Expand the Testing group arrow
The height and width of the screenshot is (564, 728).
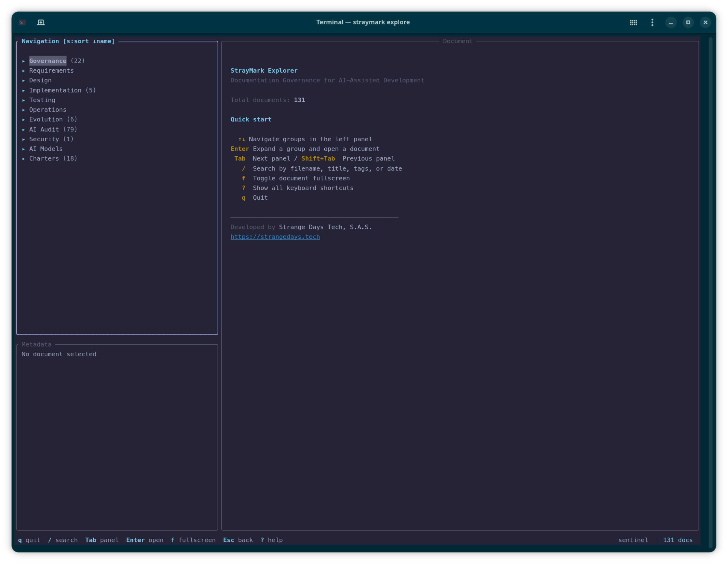24,100
